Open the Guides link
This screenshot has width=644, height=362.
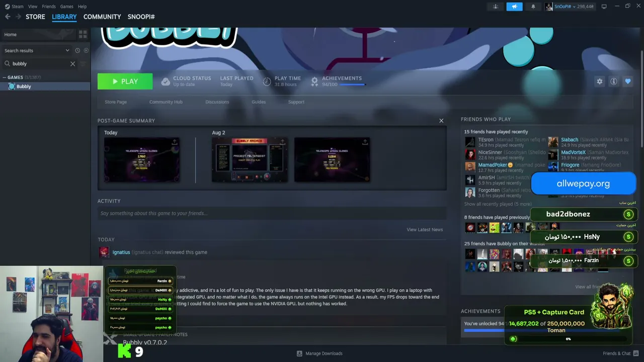[259, 102]
